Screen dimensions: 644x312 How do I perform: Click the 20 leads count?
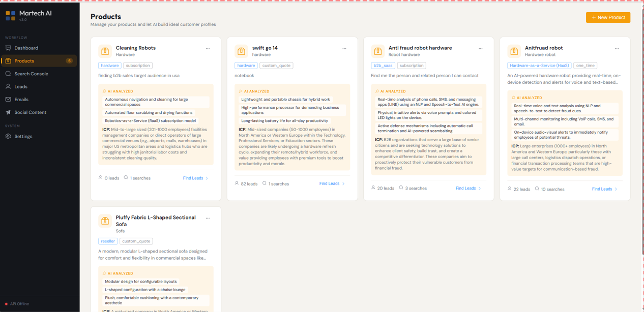pyautogui.click(x=383, y=189)
